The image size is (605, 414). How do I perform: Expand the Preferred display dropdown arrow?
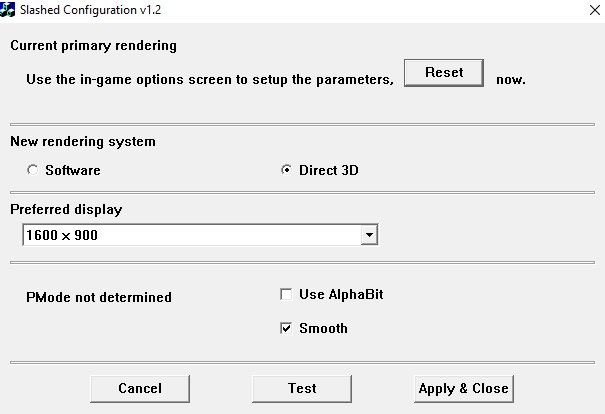[x=369, y=235]
